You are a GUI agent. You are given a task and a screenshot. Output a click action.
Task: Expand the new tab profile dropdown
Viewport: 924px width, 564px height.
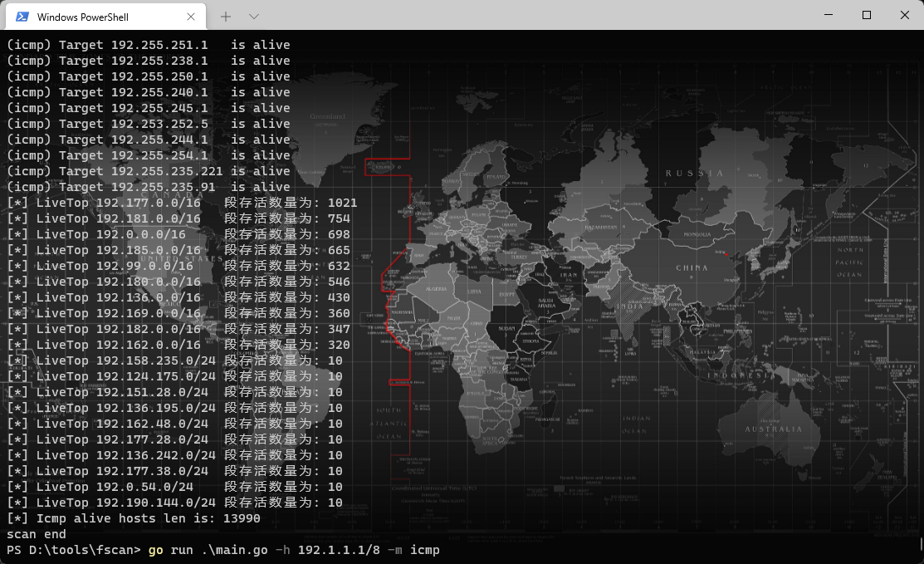pyautogui.click(x=254, y=17)
